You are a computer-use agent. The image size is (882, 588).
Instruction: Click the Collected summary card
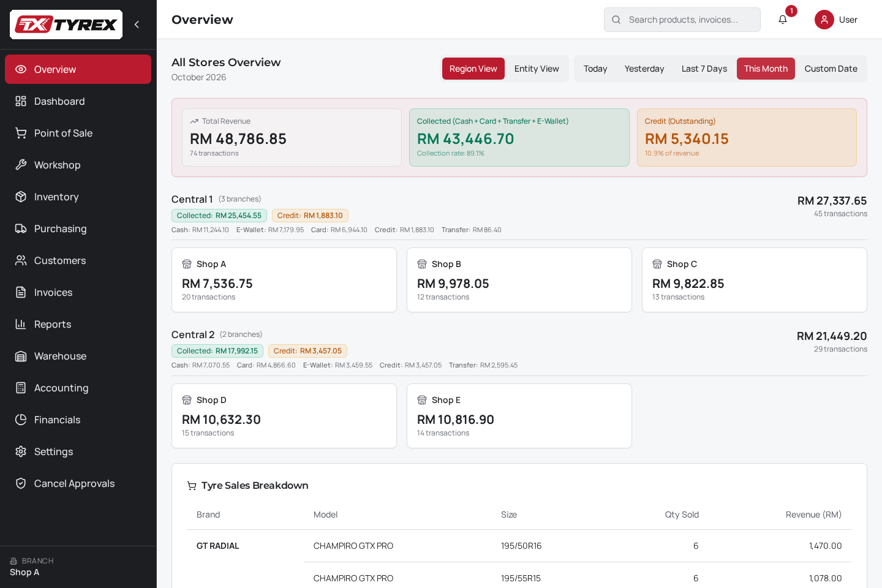point(519,137)
